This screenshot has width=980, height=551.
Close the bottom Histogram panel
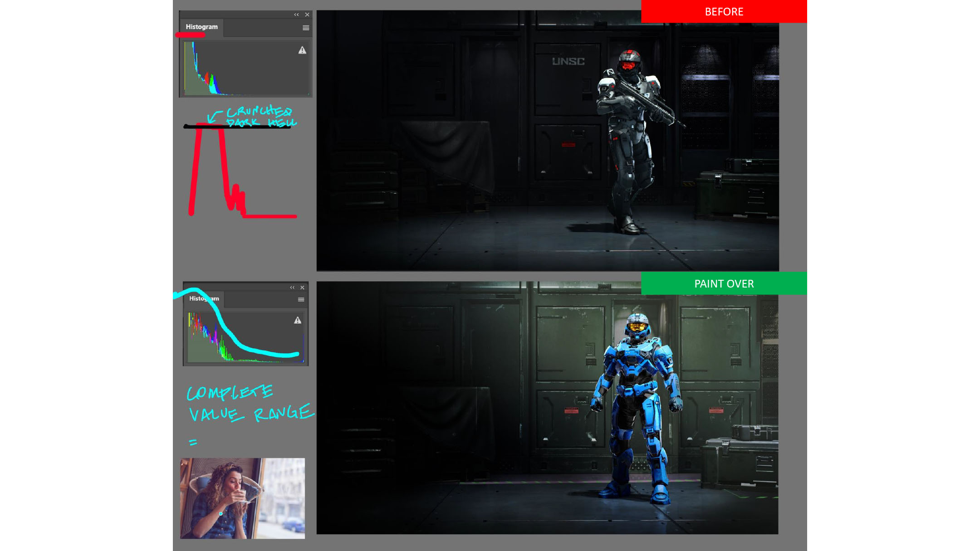pyautogui.click(x=302, y=288)
